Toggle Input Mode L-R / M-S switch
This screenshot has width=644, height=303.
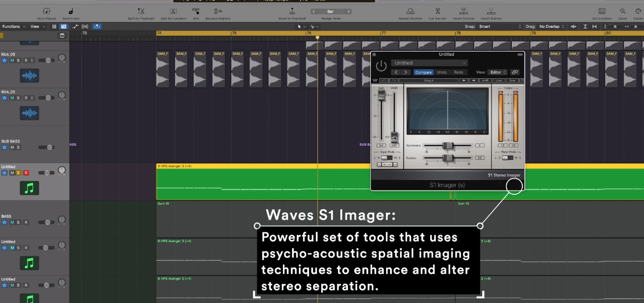point(387,158)
